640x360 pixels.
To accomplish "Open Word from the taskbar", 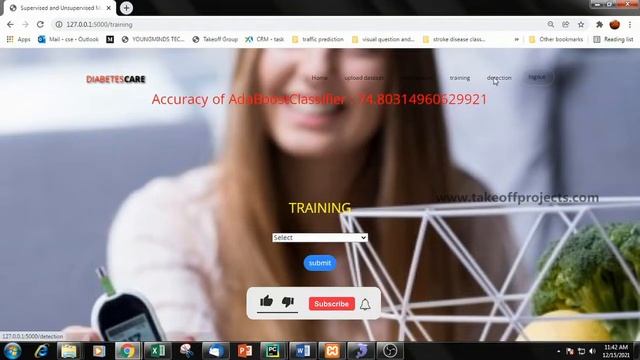I will pyautogui.click(x=302, y=351).
